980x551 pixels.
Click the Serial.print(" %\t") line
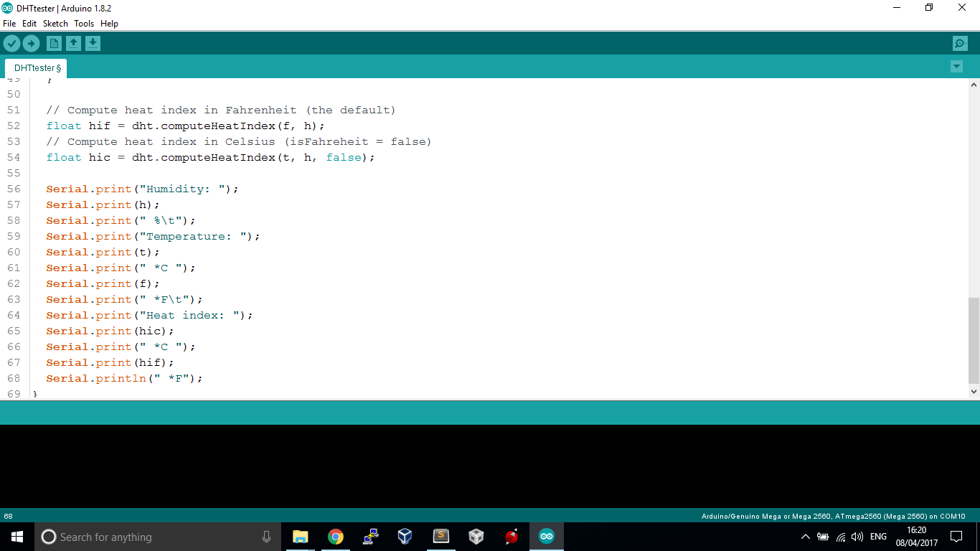pos(121,220)
